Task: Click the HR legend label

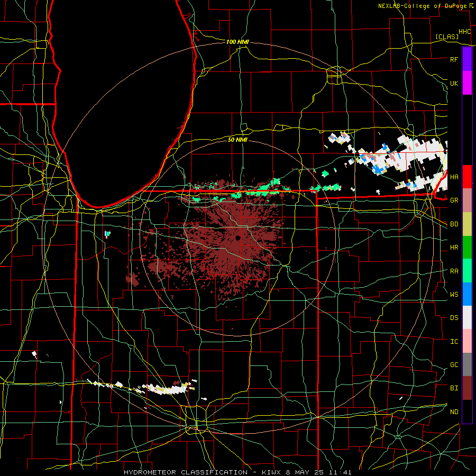Action: pos(454,248)
